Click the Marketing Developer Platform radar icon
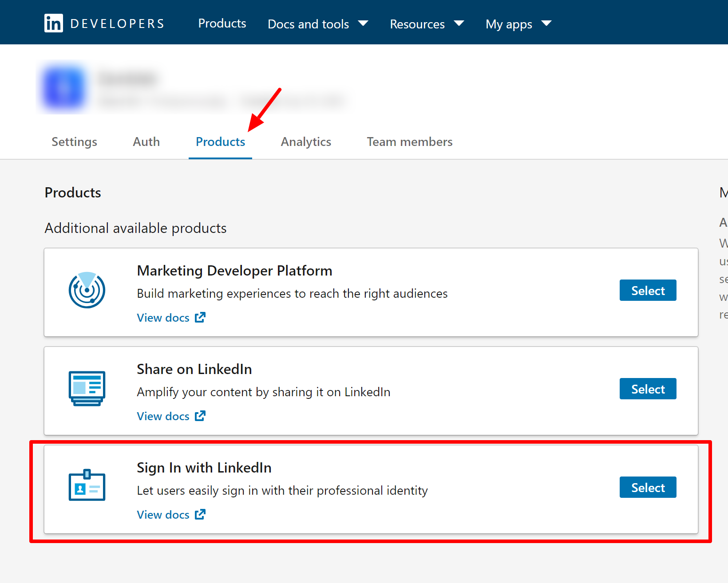The height and width of the screenshot is (583, 728). (x=87, y=290)
